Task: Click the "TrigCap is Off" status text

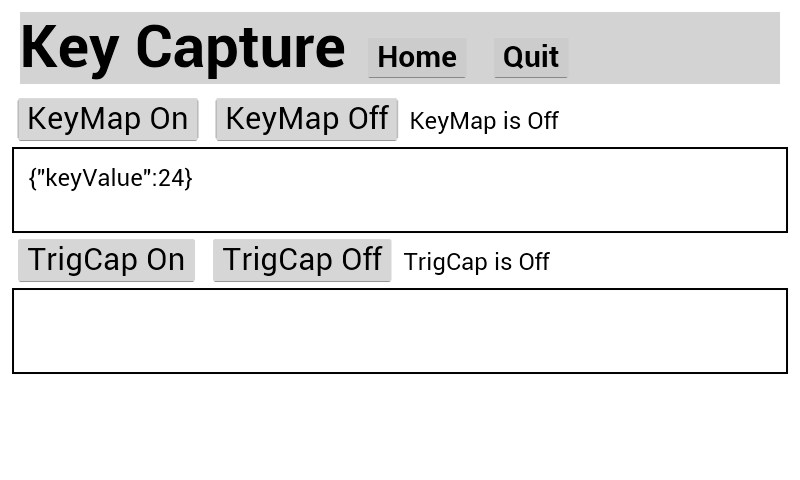Action: 476,262
